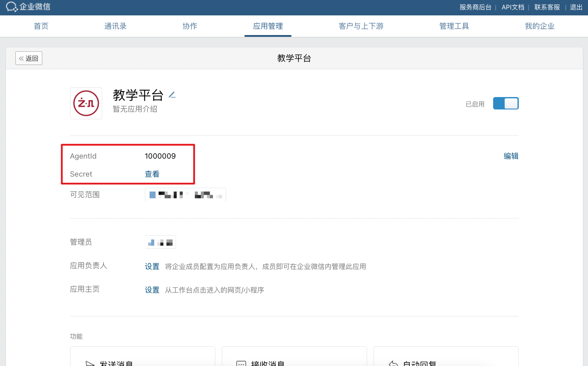Switch to the 协作 tab
Viewport: 588px width, 366px height.
190,26
